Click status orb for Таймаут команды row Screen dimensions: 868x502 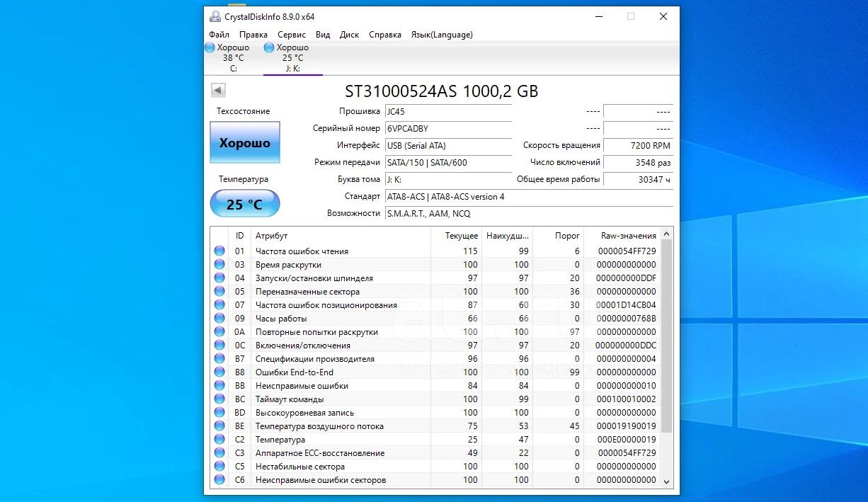coord(219,399)
